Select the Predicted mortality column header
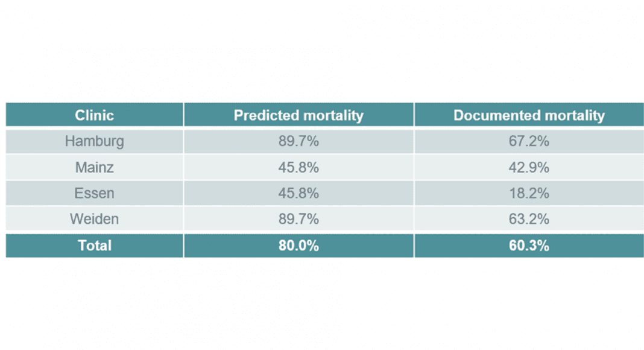The image size is (644, 350). click(x=298, y=115)
